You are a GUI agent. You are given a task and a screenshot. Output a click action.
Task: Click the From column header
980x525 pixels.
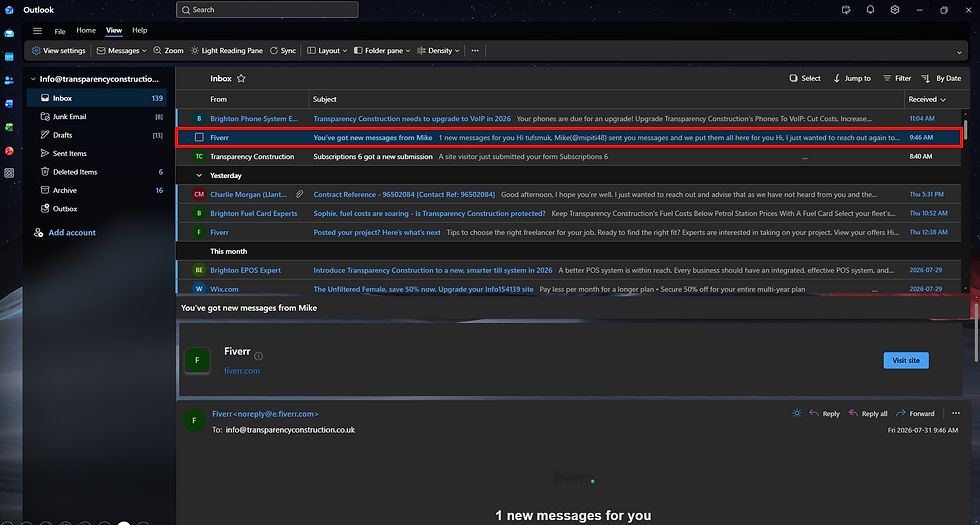point(219,99)
